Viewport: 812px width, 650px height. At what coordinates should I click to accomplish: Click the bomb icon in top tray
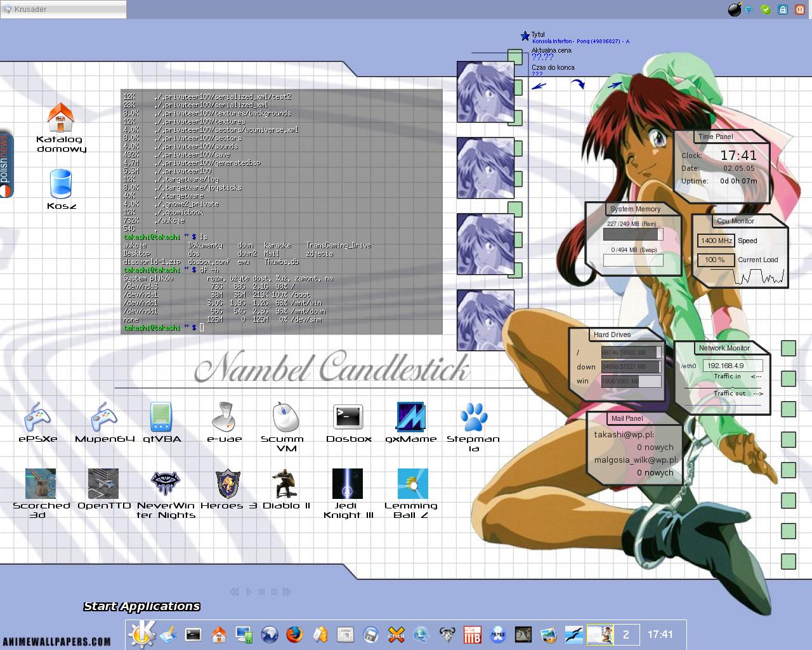pyautogui.click(x=735, y=9)
